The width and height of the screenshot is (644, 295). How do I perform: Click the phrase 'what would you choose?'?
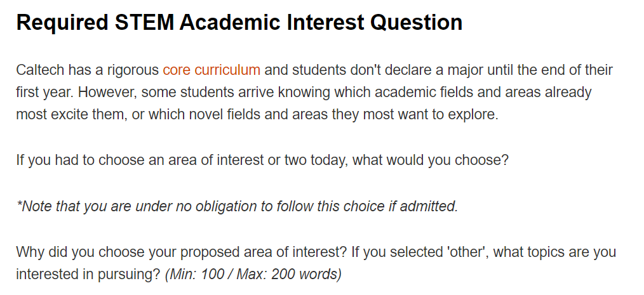[431, 160]
